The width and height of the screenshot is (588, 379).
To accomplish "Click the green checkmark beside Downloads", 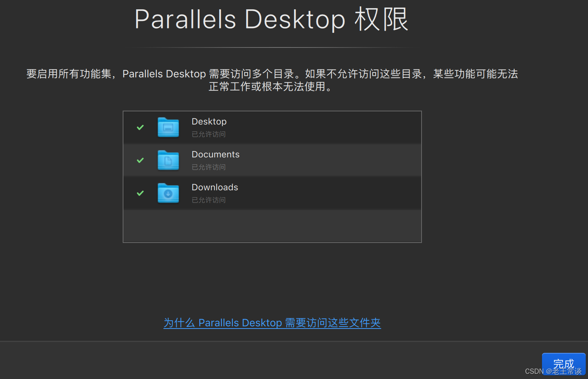I will pos(140,193).
